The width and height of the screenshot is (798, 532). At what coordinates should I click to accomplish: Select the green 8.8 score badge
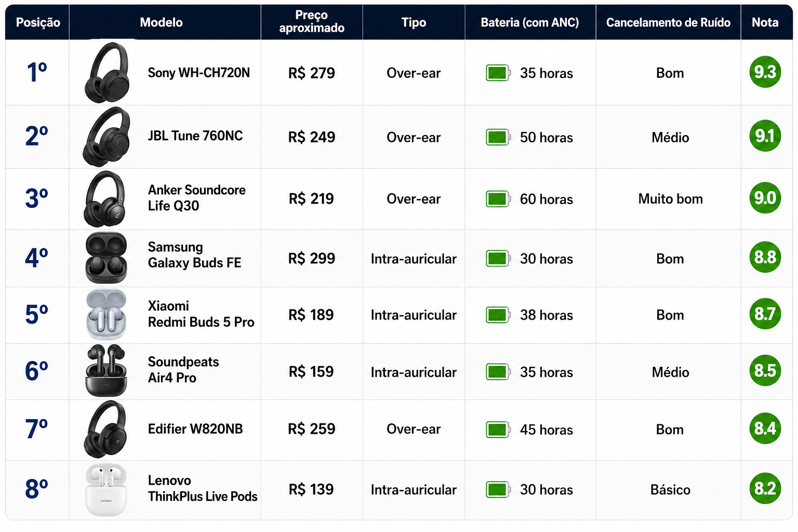coord(765,257)
